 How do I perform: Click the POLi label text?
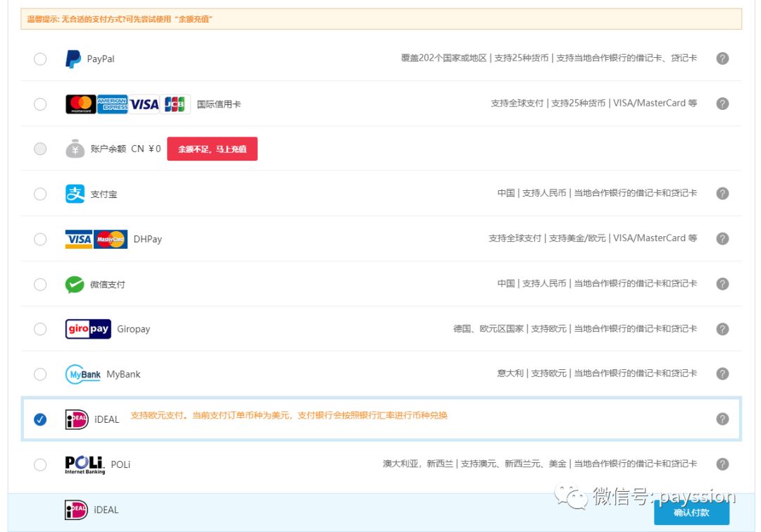click(x=121, y=464)
